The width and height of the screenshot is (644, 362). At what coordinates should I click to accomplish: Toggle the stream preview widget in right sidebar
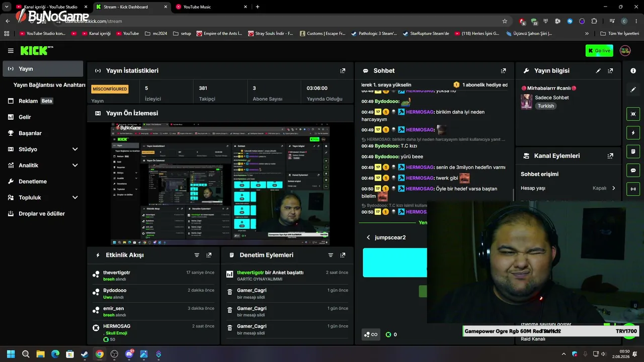pyautogui.click(x=633, y=114)
